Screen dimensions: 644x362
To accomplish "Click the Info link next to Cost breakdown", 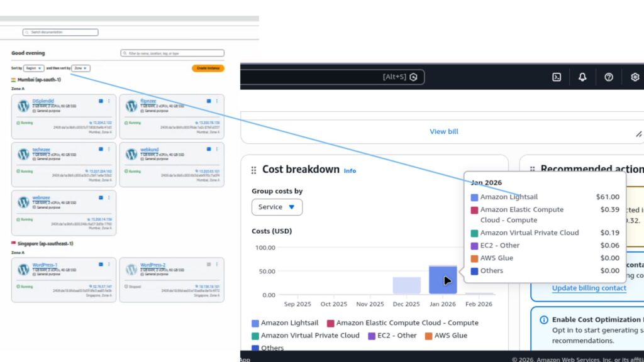I will pyautogui.click(x=350, y=170).
